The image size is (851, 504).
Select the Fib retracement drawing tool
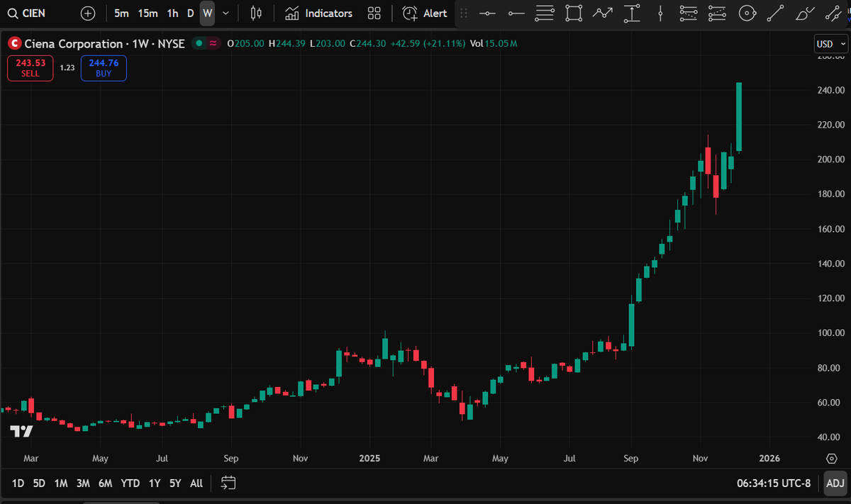545,13
